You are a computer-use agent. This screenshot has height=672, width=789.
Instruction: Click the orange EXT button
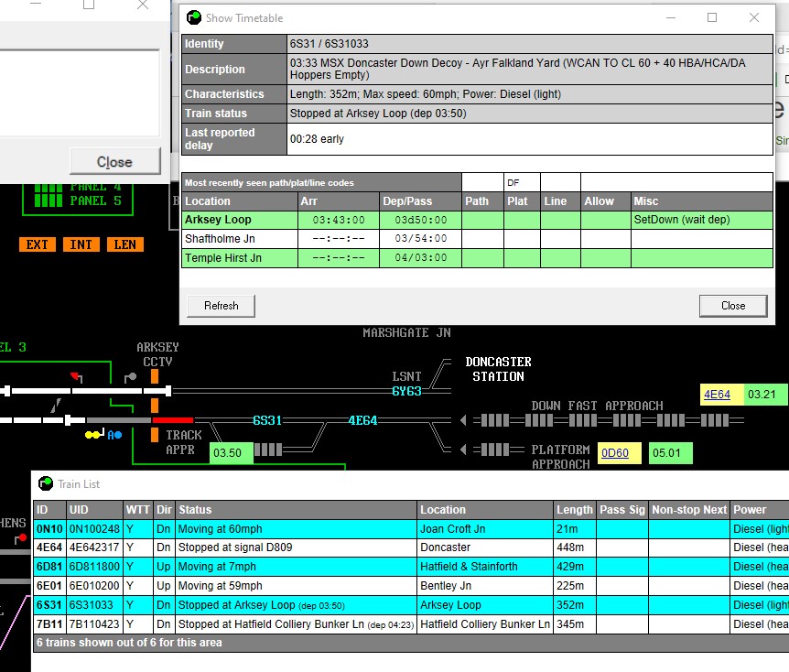coord(38,244)
